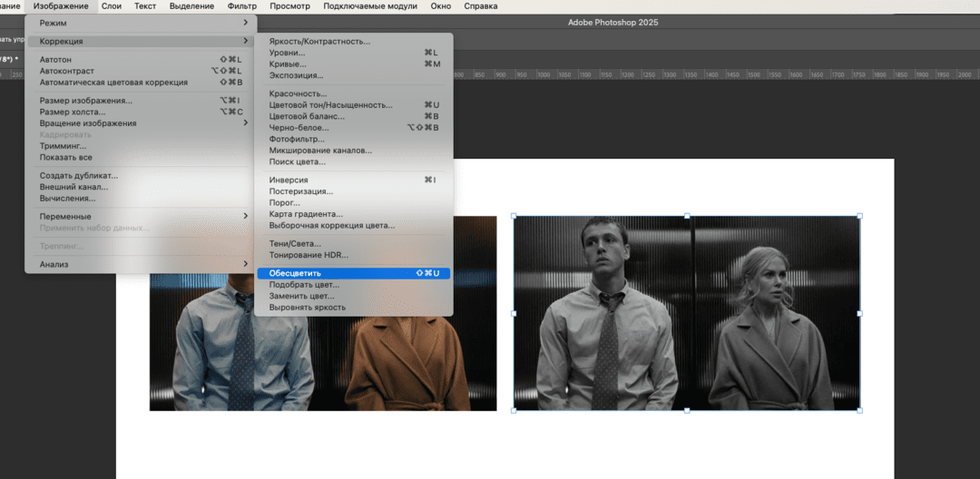Image resolution: width=980 pixels, height=479 pixels.
Task: Open the Кривые adjustment dialog
Action: pos(288,64)
